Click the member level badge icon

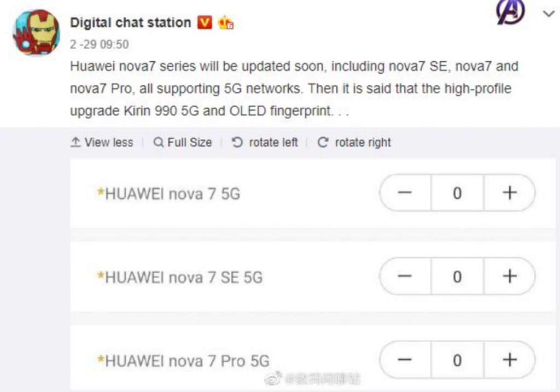tap(226, 23)
